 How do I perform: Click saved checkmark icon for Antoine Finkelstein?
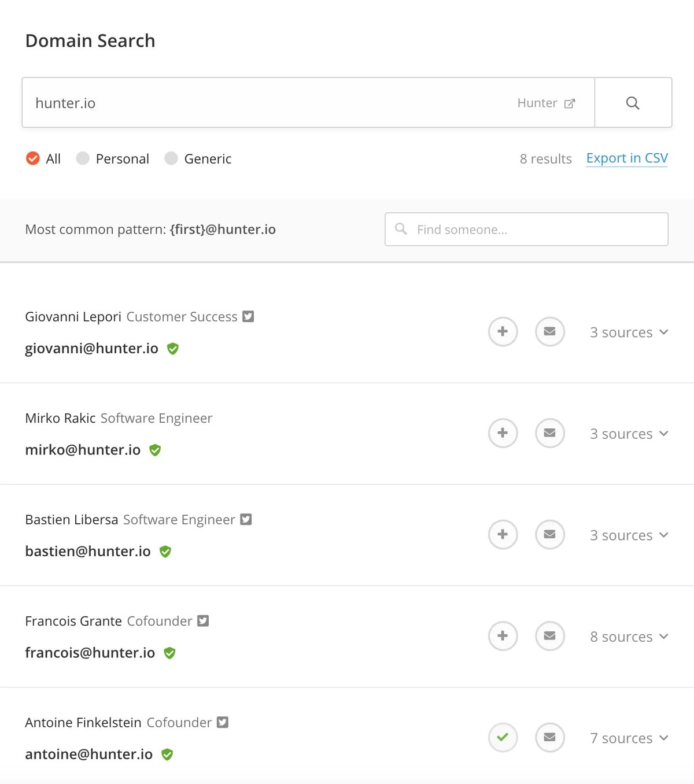pyautogui.click(x=503, y=737)
